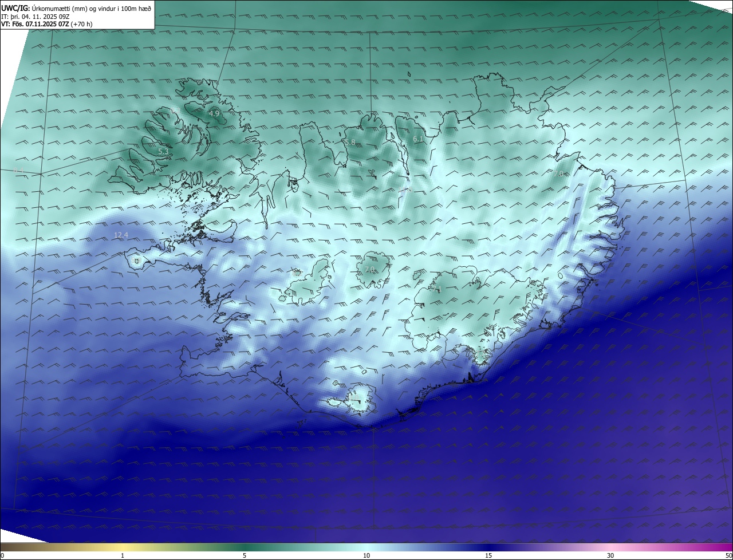This screenshot has width=733, height=560.
Task: Click the 4.9 value label on the map
Action: point(214,113)
